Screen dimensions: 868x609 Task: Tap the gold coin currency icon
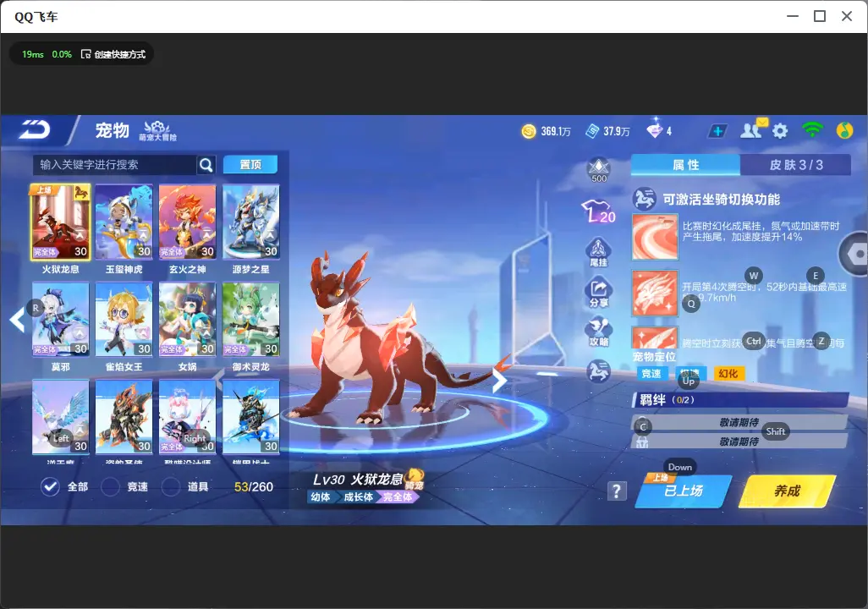pyautogui.click(x=529, y=131)
